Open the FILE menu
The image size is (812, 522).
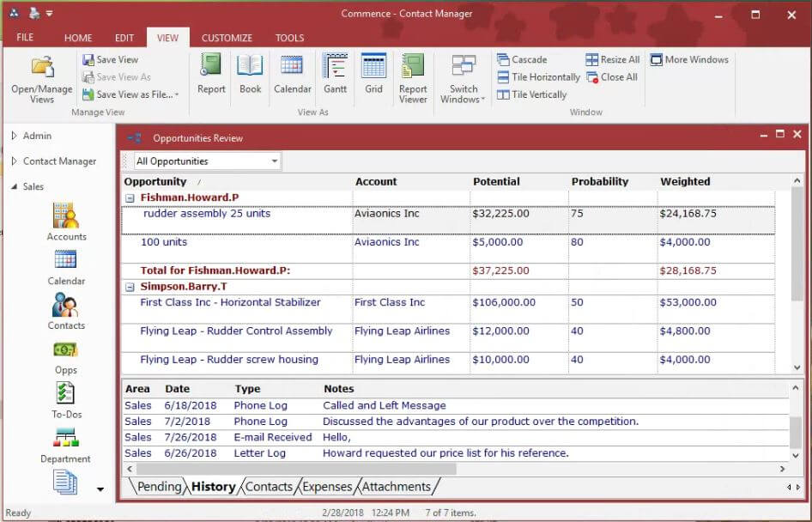(x=25, y=37)
